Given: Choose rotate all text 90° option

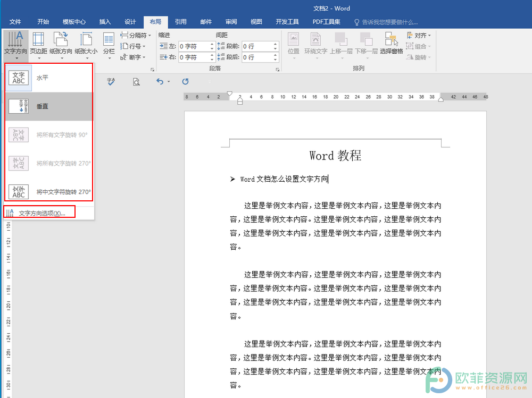Looking at the screenshot, I should [49, 134].
